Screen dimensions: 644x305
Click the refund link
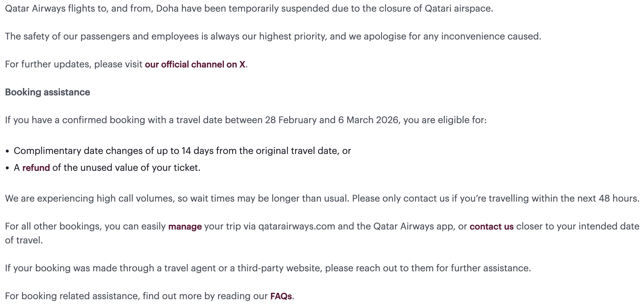36,168
